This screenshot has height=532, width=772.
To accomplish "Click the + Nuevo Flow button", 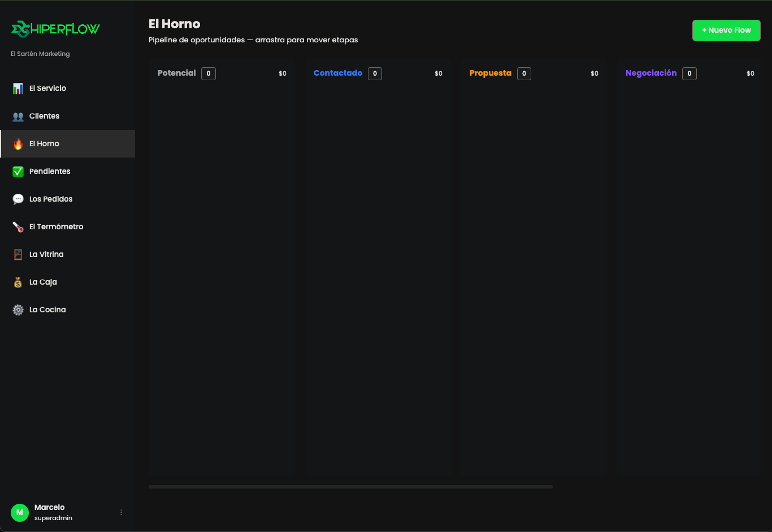I will tap(726, 30).
